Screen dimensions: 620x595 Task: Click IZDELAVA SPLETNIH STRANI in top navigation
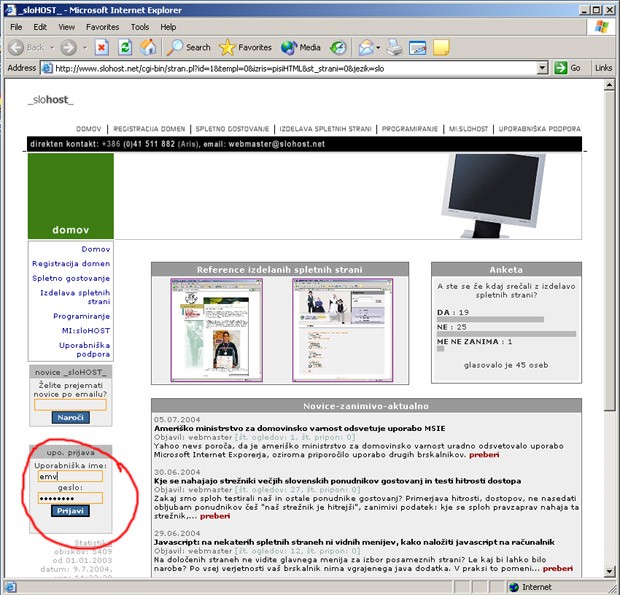(325, 129)
